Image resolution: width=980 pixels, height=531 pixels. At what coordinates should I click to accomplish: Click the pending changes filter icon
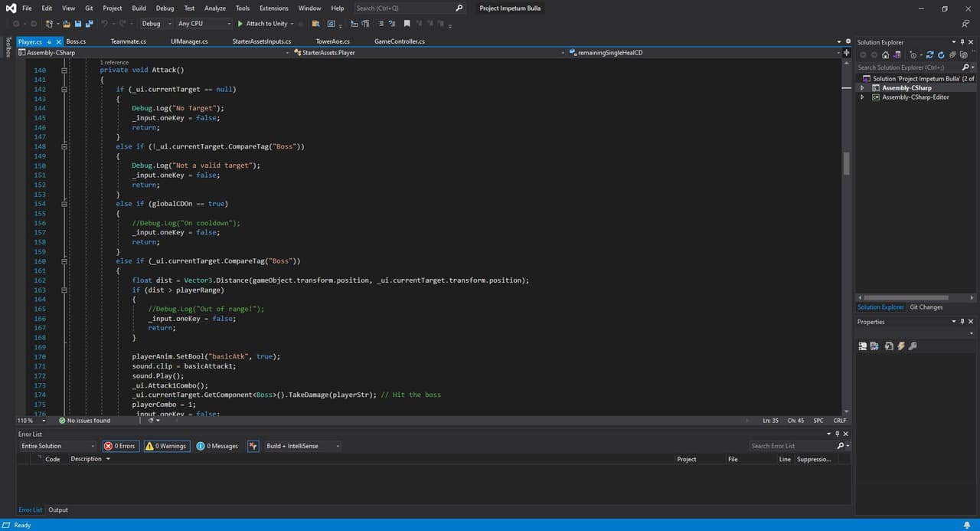coord(913,54)
